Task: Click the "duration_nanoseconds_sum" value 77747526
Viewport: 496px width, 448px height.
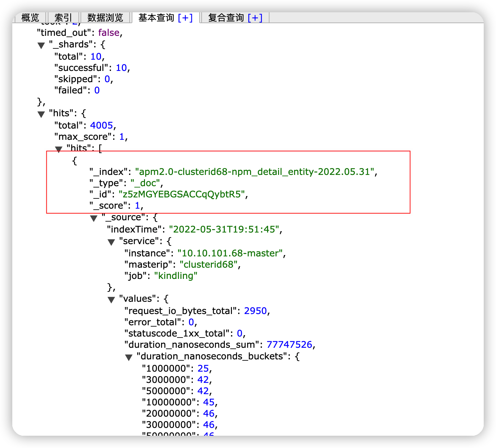Action: (289, 345)
